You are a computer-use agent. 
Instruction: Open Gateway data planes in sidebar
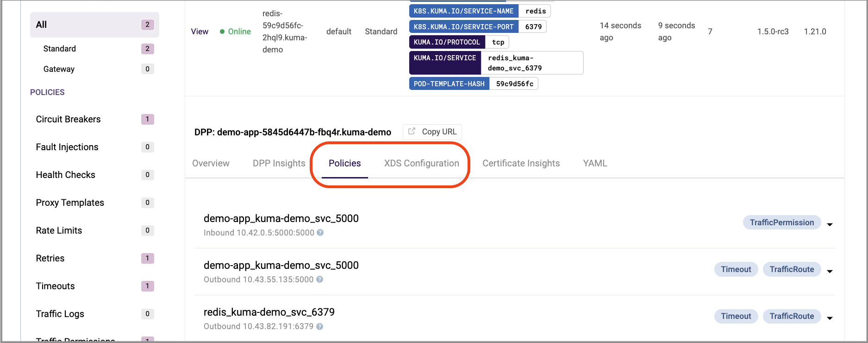pyautogui.click(x=59, y=69)
